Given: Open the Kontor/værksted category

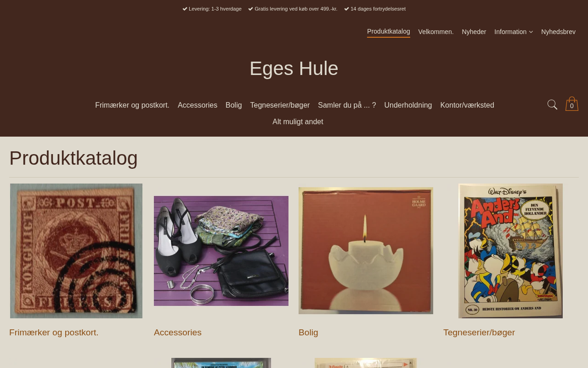Looking at the screenshot, I should [467, 105].
